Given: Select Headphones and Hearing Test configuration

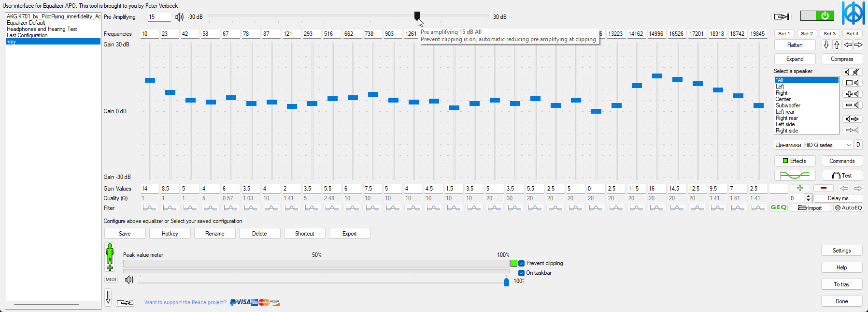Looking at the screenshot, I should pos(42,29).
